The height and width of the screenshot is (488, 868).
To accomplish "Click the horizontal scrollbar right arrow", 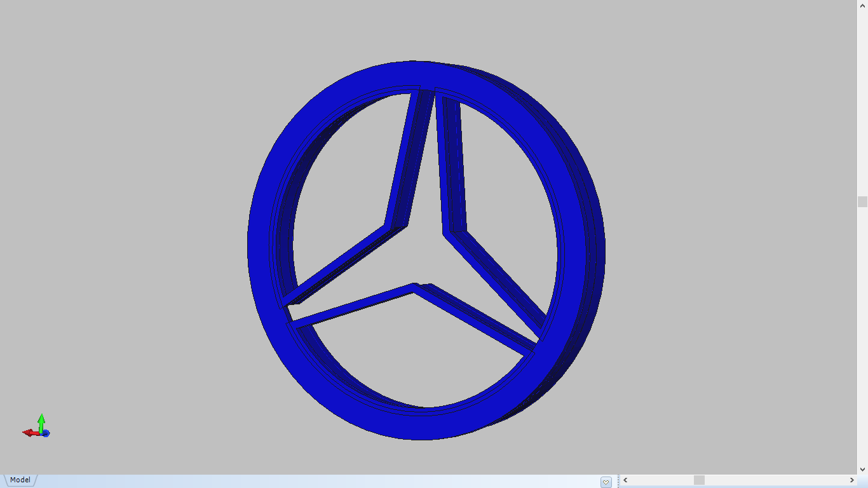I will point(852,480).
